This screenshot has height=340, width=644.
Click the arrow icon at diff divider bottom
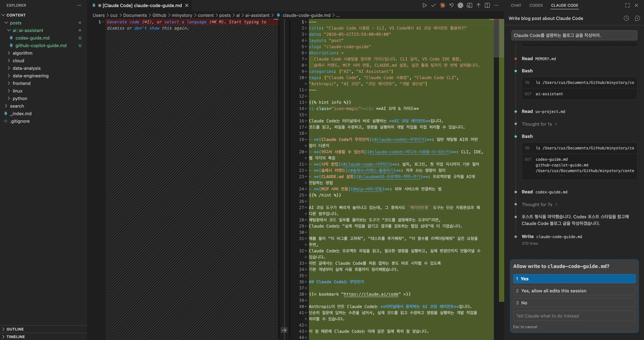(284, 330)
